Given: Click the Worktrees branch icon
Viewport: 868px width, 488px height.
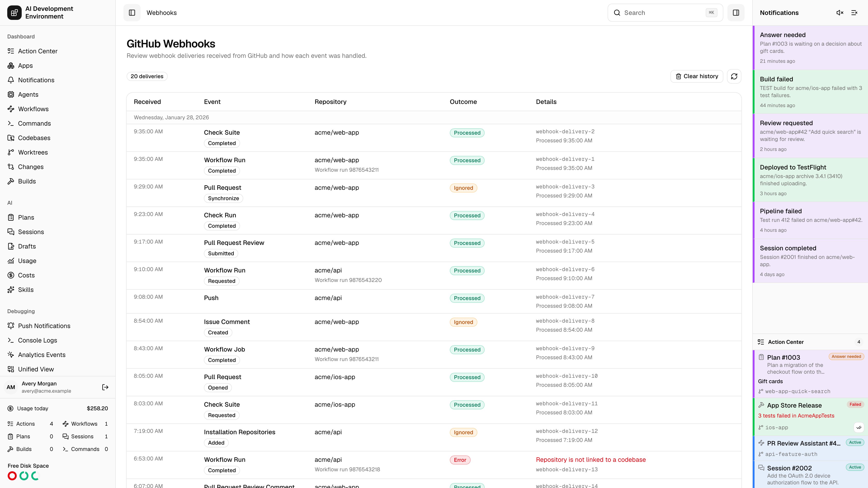Looking at the screenshot, I should tap(11, 152).
